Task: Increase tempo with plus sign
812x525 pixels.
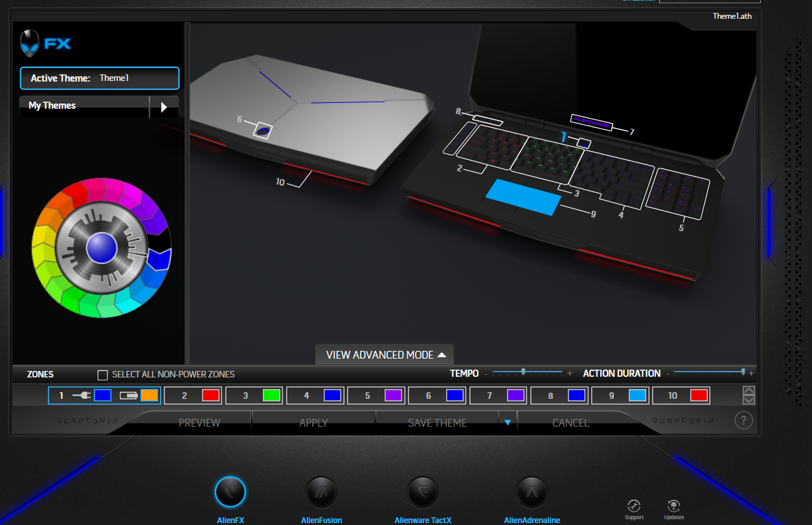Action: click(570, 374)
